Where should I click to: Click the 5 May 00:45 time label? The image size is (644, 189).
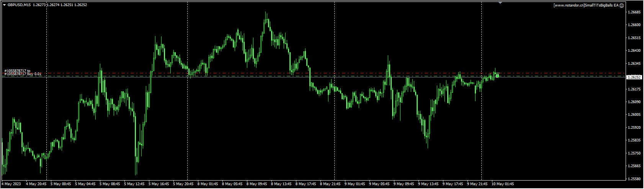pos(60,184)
